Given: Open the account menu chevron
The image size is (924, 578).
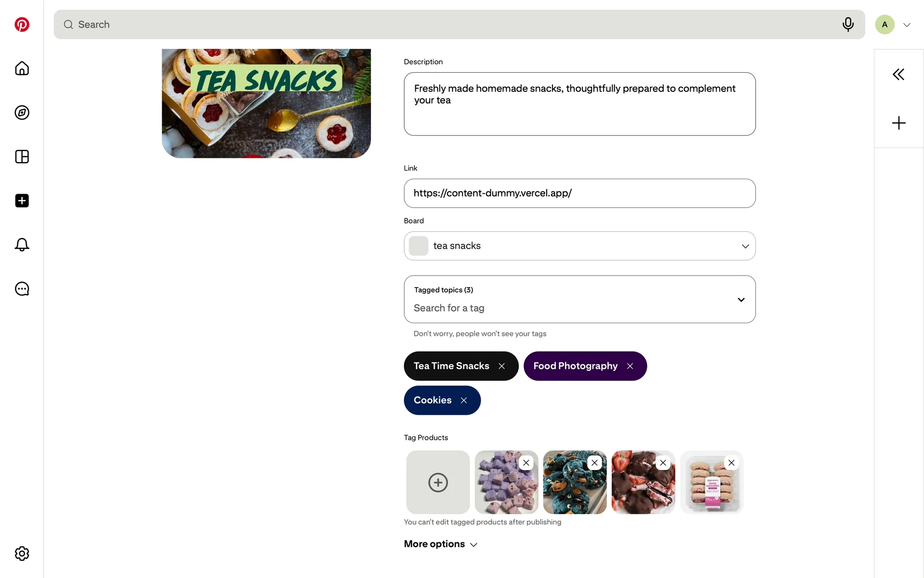Looking at the screenshot, I should 907,25.
